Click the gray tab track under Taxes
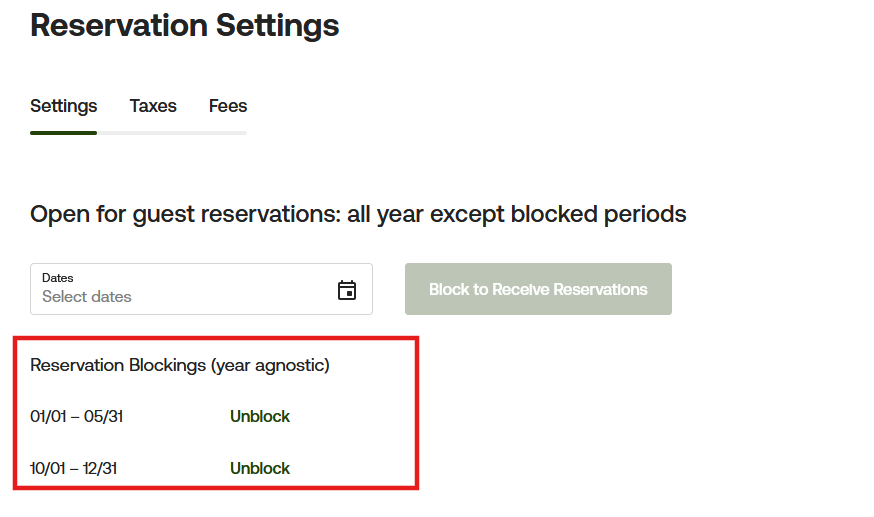874x517 pixels. [x=153, y=132]
